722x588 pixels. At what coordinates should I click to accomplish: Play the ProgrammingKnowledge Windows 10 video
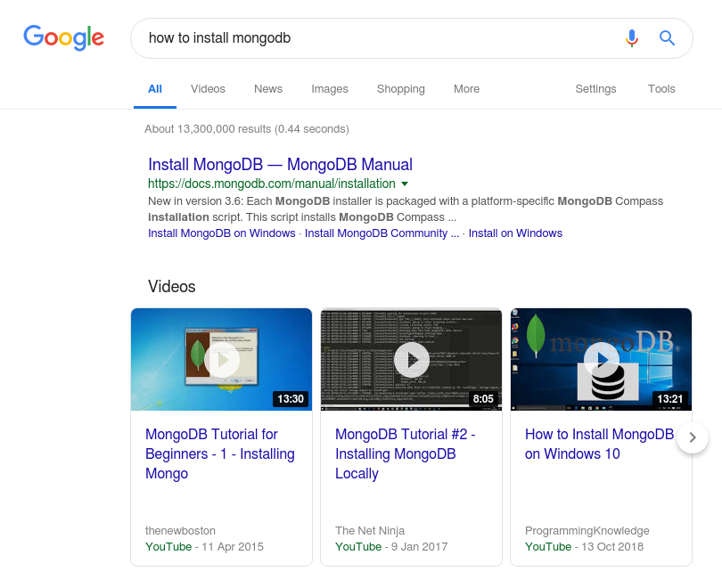[x=602, y=360]
